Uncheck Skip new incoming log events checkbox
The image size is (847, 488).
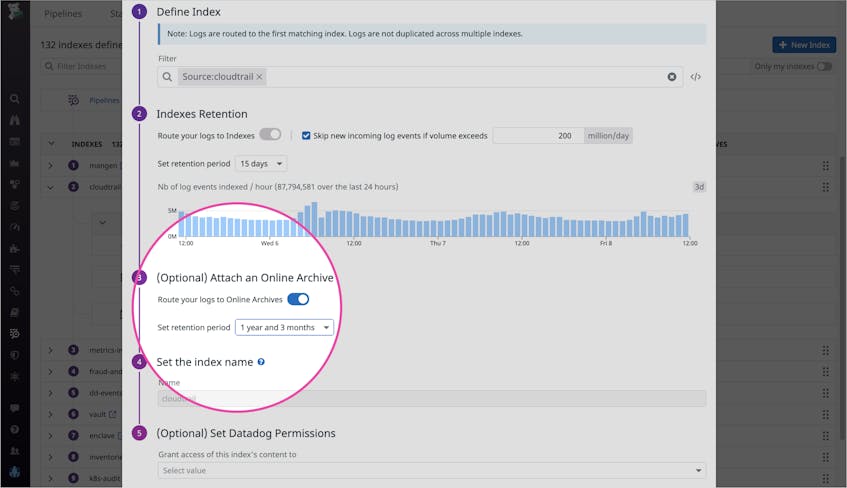[306, 136]
